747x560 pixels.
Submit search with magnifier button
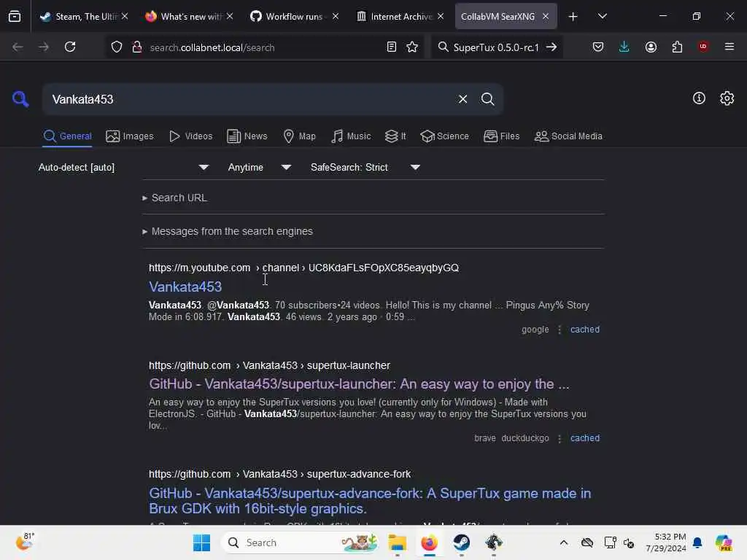point(487,99)
